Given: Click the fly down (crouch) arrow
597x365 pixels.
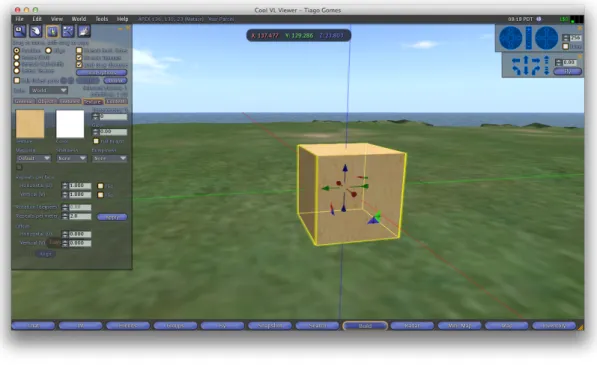Looking at the screenshot, I should [x=547, y=70].
